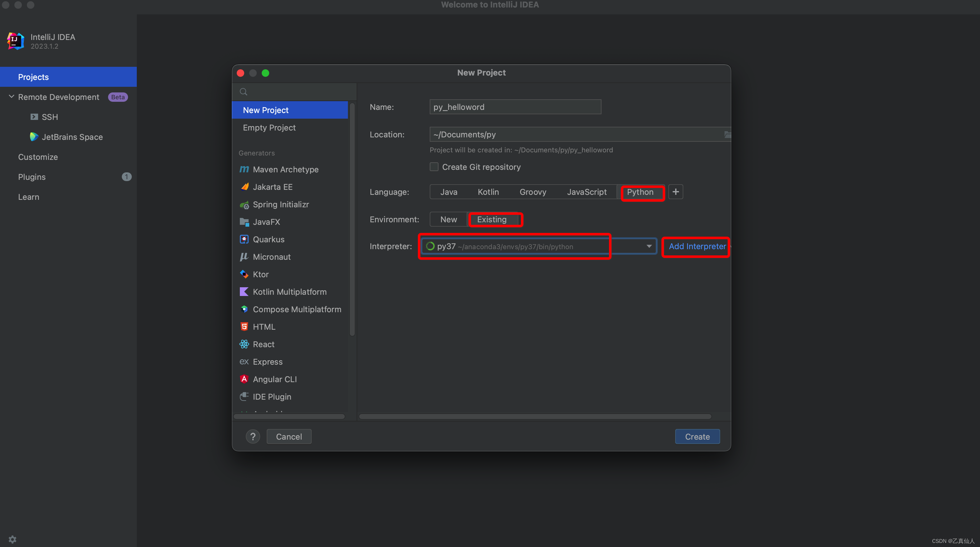
Task: Click the JetBrains Space icon
Action: [x=34, y=136]
